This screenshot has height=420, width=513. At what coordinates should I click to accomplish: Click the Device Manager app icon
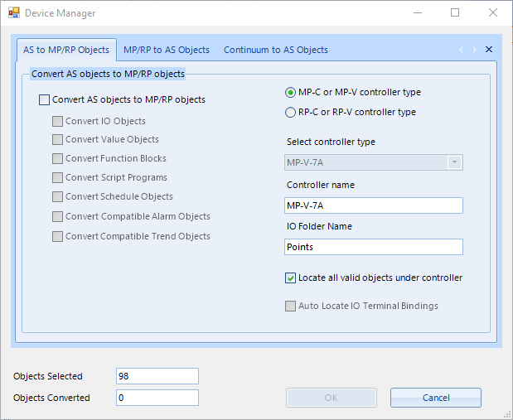pos(14,12)
